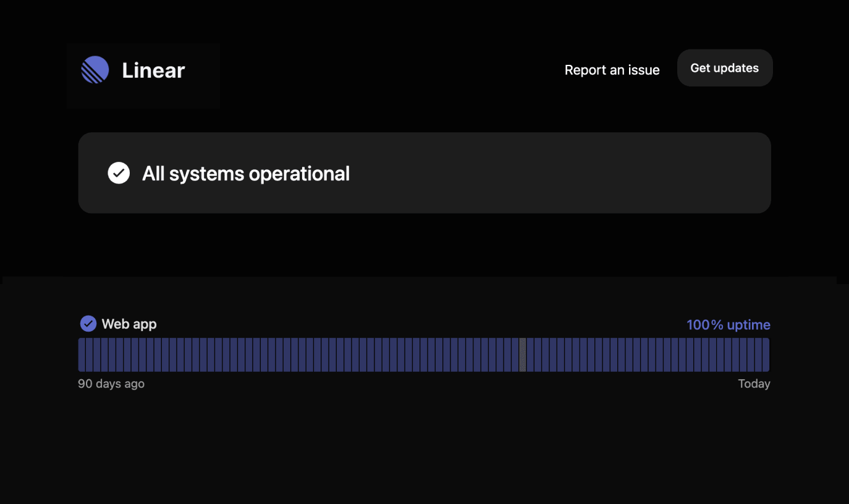This screenshot has width=849, height=504.
Task: Click the second uptime bar from the left
Action: coord(89,355)
